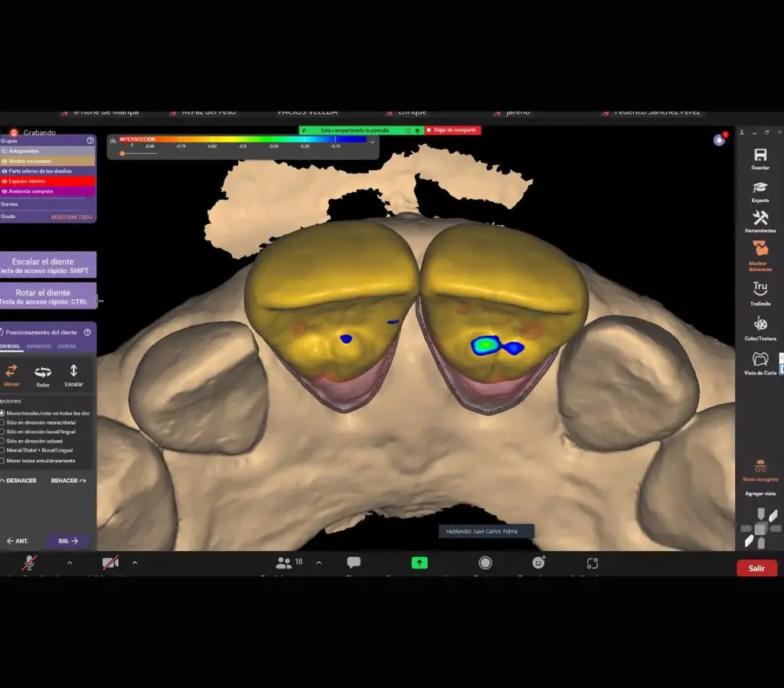The image size is (784, 688).
Task: Click the Mostrar distancias icon
Action: coord(759,249)
